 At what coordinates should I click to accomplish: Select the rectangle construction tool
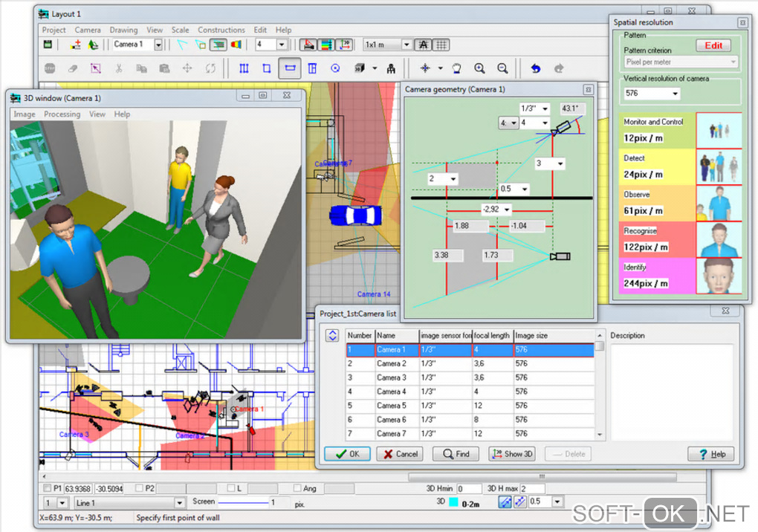[266, 68]
